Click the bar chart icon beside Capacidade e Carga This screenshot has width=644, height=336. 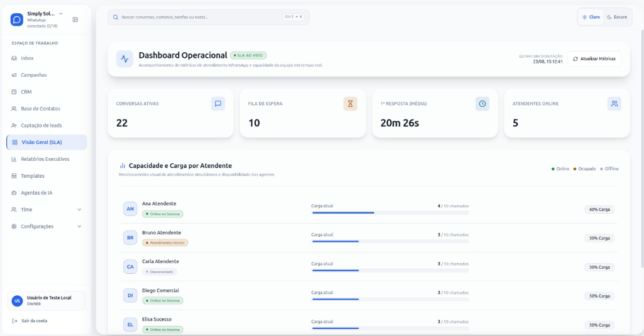(x=123, y=166)
